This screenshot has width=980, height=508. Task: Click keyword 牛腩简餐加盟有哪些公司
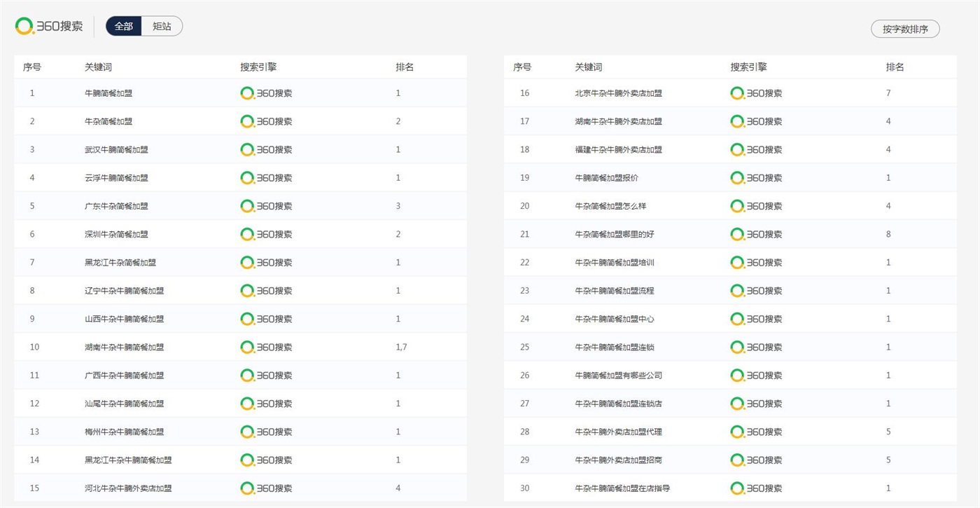pos(618,376)
